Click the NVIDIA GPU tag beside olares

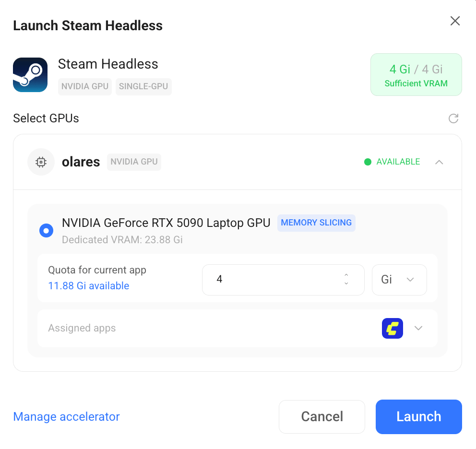pyautogui.click(x=134, y=162)
